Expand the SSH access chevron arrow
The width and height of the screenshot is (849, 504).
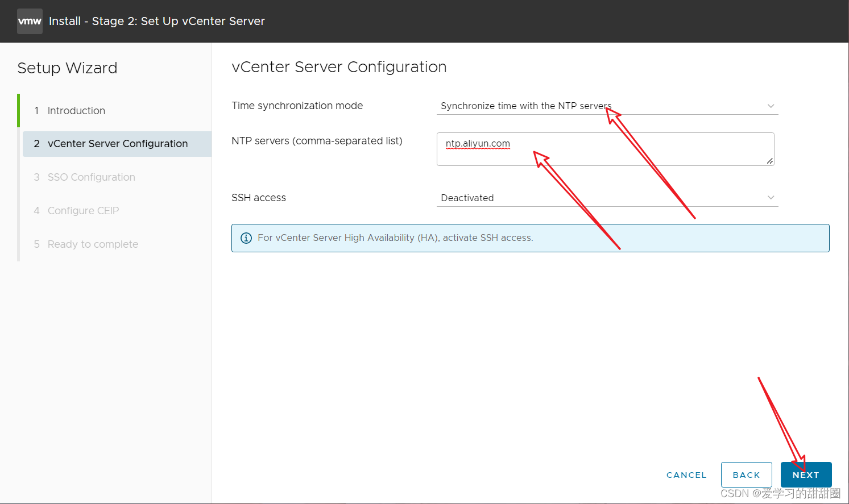[771, 198]
